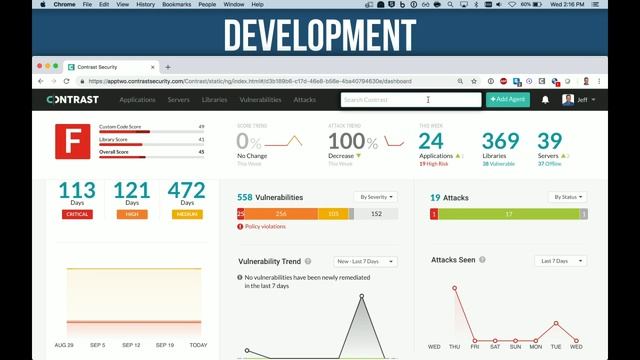This screenshot has height=360, width=640.
Task: Click the Contrast logo
Action: [73, 100]
